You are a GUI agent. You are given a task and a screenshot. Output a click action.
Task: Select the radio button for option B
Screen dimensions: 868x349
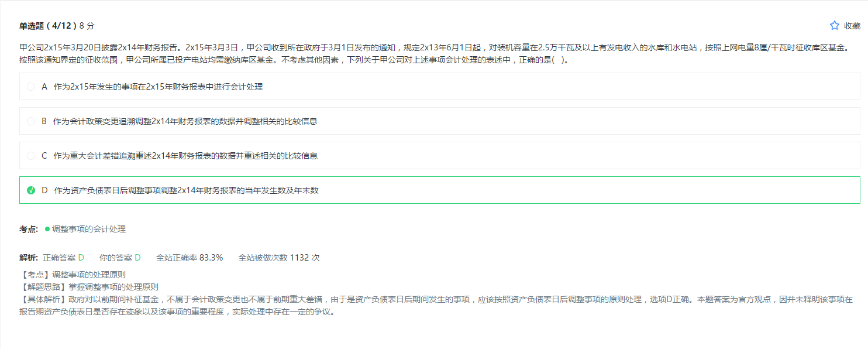click(31, 121)
